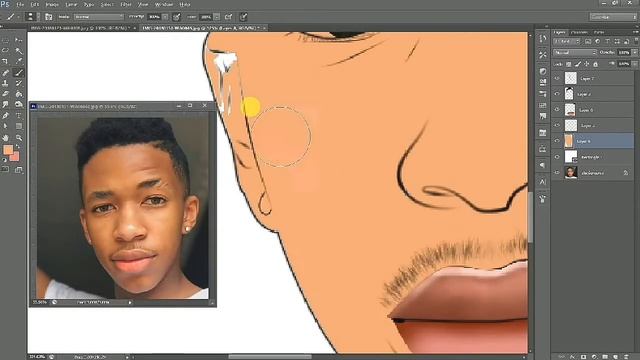Viewport: 640px width, 360px height.
Task: Lock image pixels in Layers panel
Action: 578,64
